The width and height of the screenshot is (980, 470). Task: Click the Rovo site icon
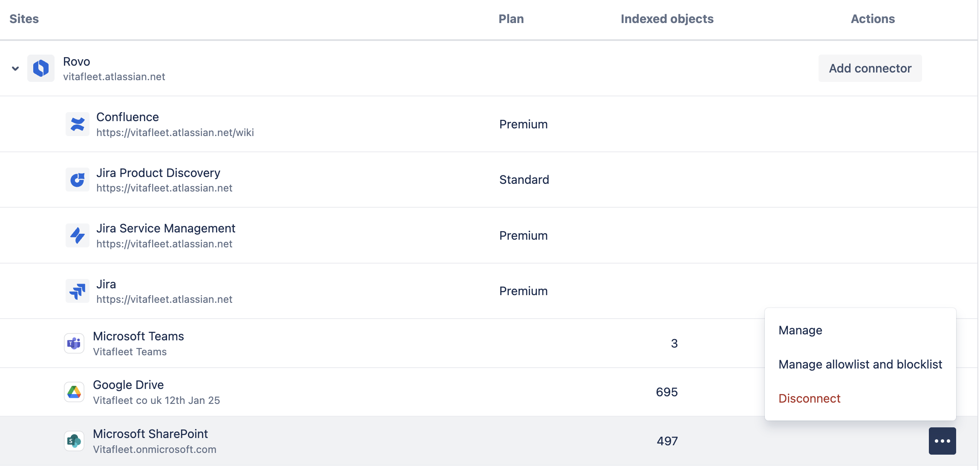[x=41, y=68]
